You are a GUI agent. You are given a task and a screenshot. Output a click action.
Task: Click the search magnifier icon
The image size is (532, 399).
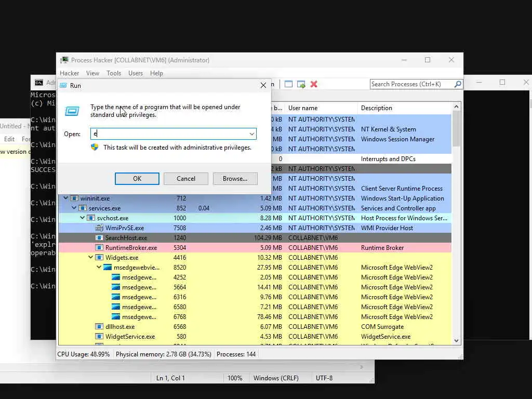tap(458, 84)
